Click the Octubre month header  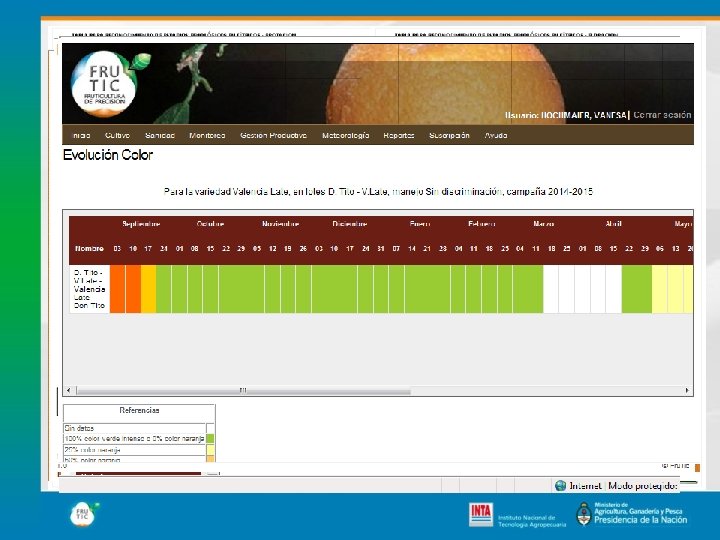210,224
